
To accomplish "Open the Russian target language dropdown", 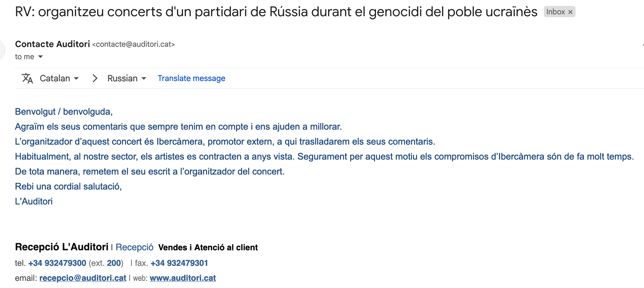I will pyautogui.click(x=127, y=78).
